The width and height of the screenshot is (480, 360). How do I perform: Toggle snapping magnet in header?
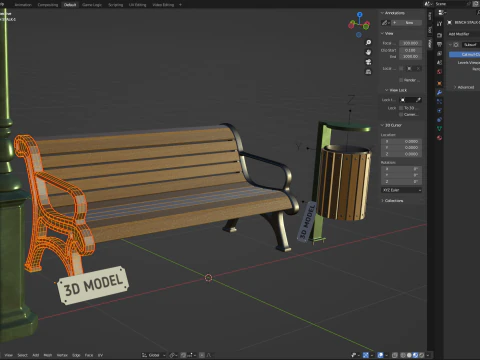[x=183, y=355]
